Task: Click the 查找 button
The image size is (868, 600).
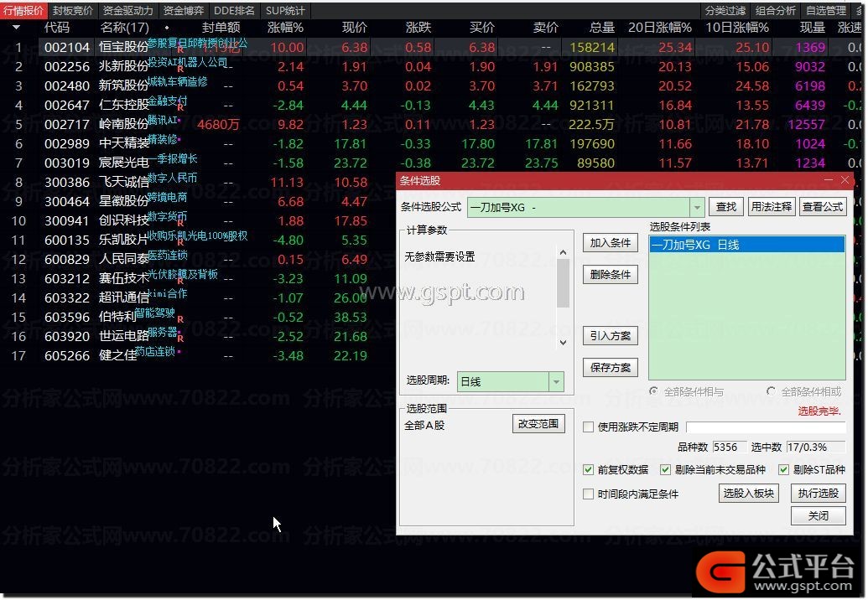Action: coord(725,207)
